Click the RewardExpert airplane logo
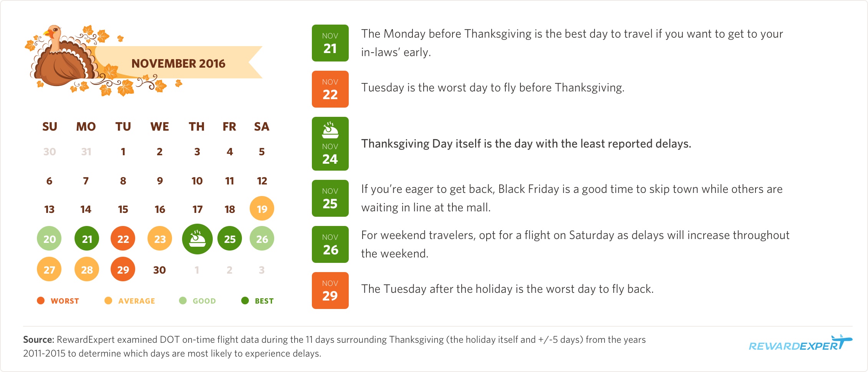Screen dimensions: 868x372 (800, 344)
